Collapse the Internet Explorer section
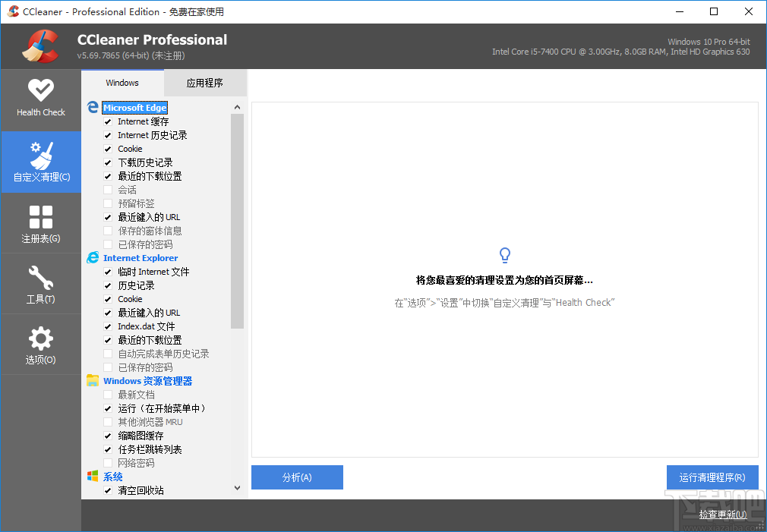Screen dimensions: 767x532 pyautogui.click(x=140, y=258)
